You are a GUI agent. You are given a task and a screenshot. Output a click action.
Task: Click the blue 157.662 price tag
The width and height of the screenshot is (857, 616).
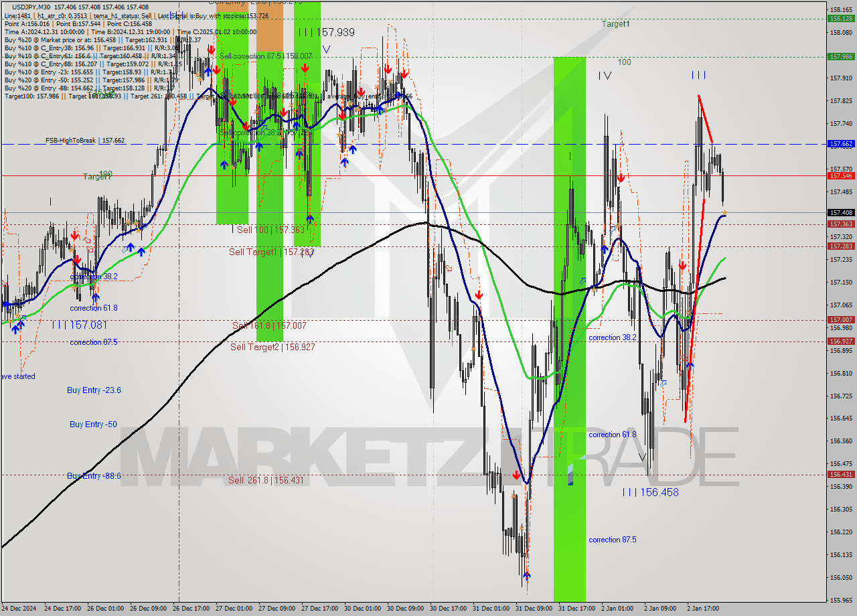(x=841, y=144)
